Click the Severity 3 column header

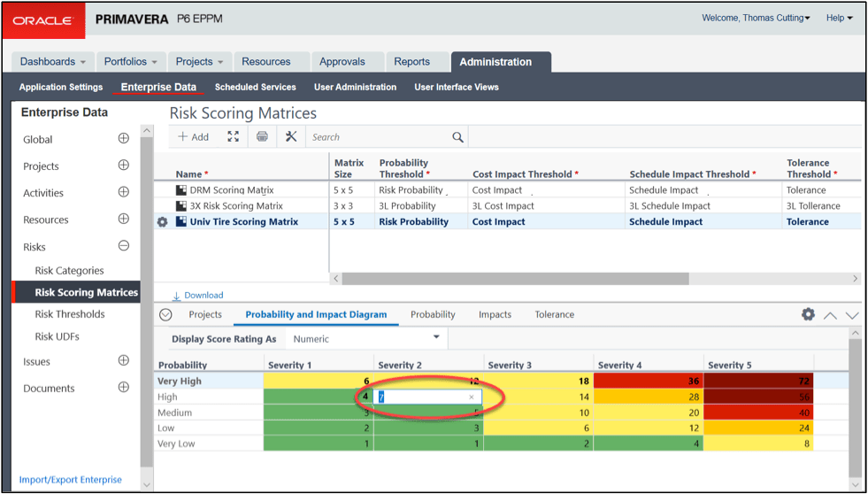[x=510, y=366]
